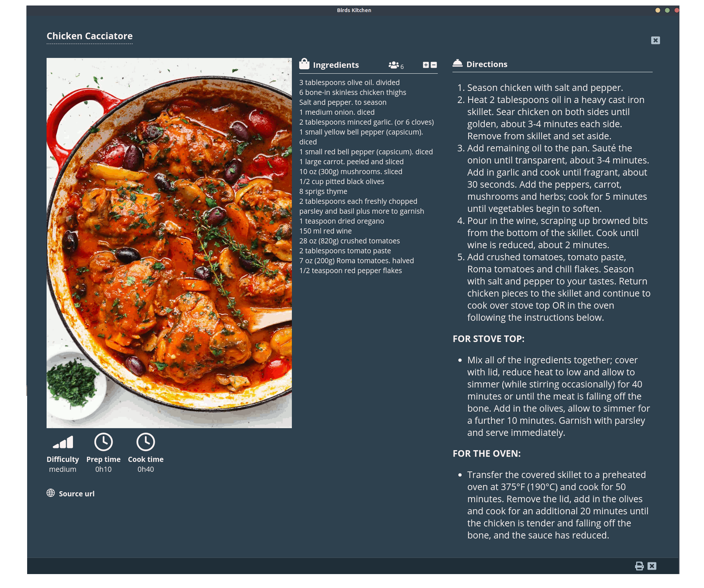Click the Chicken Cacciatore recipe photo
This screenshot has width=704, height=588.
169,243
